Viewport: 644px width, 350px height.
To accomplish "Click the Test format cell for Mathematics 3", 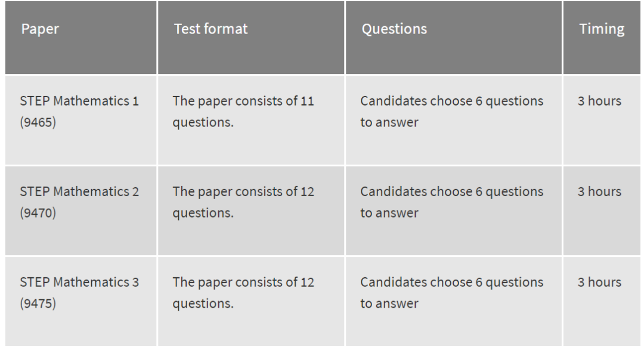I will click(x=251, y=301).
